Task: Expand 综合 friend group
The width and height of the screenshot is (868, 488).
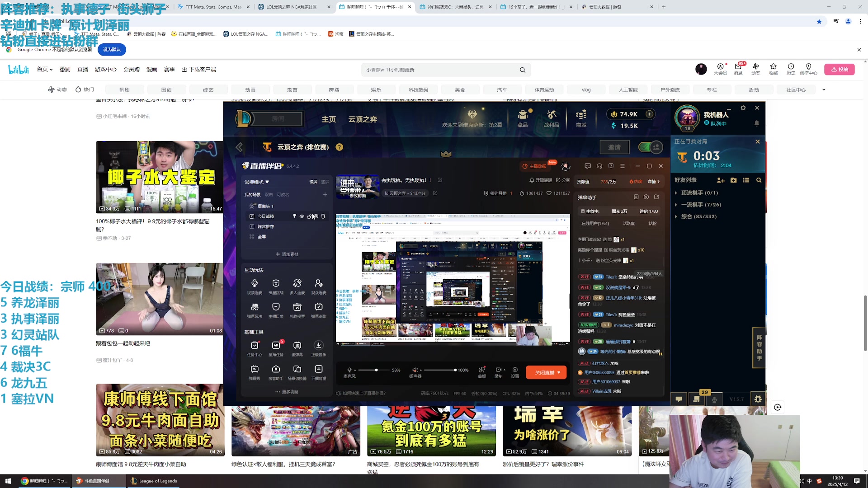Action: coord(676,216)
